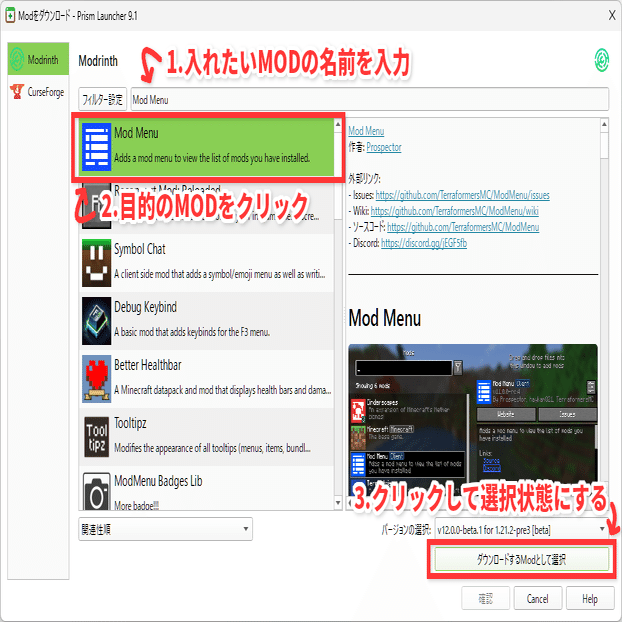The image size is (622, 622).
Task: Open the Prospector author link
Action: (384, 147)
